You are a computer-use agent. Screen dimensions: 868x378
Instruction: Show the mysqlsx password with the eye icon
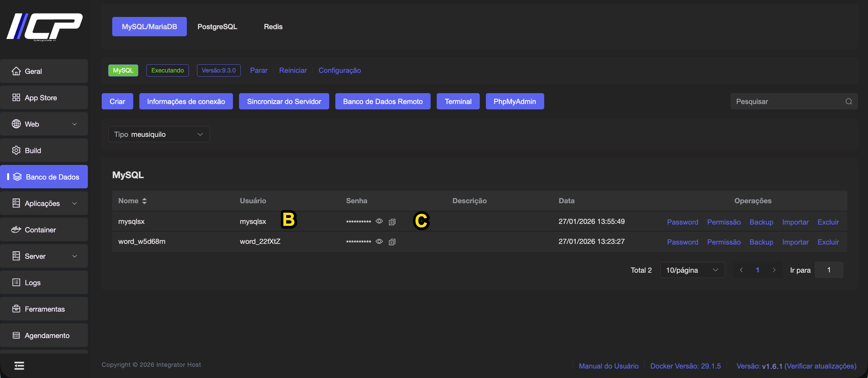[x=379, y=222]
